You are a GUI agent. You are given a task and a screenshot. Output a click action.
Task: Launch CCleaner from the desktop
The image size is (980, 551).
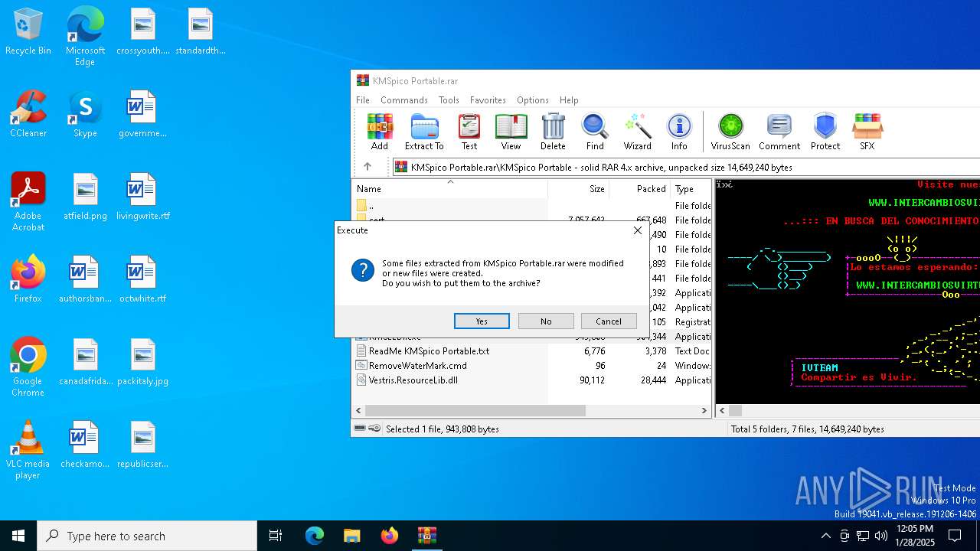[28, 114]
